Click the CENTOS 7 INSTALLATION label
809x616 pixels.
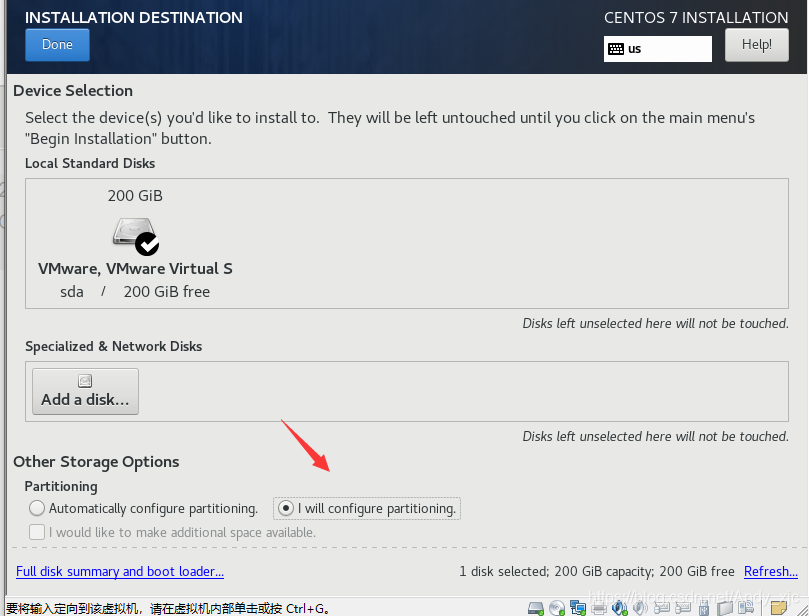pyautogui.click(x=696, y=18)
